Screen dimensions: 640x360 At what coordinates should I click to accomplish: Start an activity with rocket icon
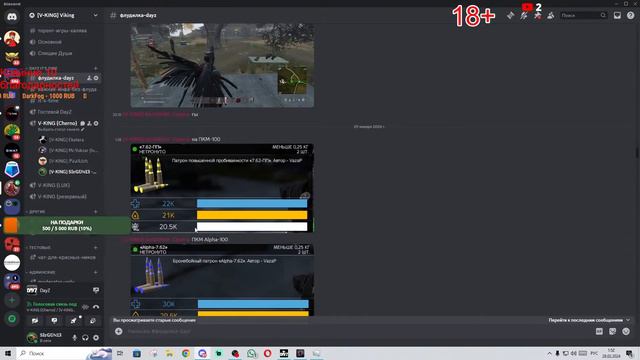pos(73,321)
